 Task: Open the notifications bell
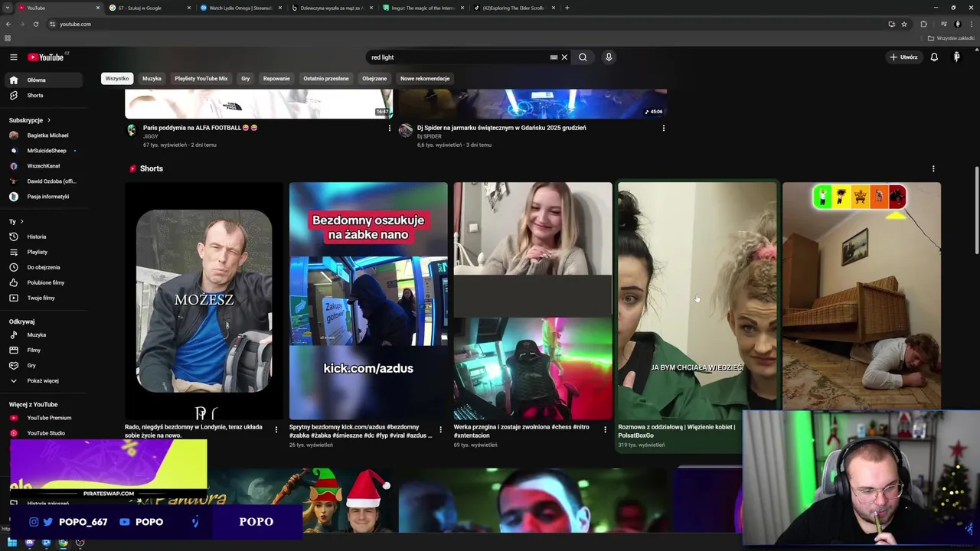point(934,57)
